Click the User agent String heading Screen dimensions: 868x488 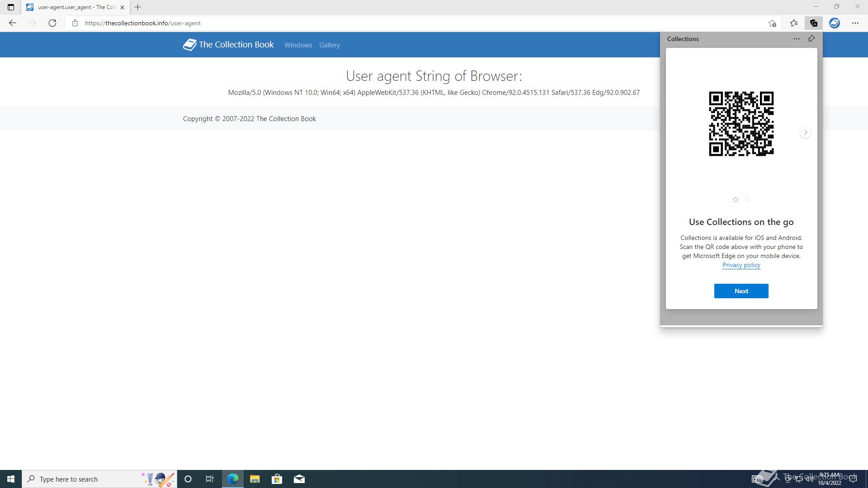[434, 76]
